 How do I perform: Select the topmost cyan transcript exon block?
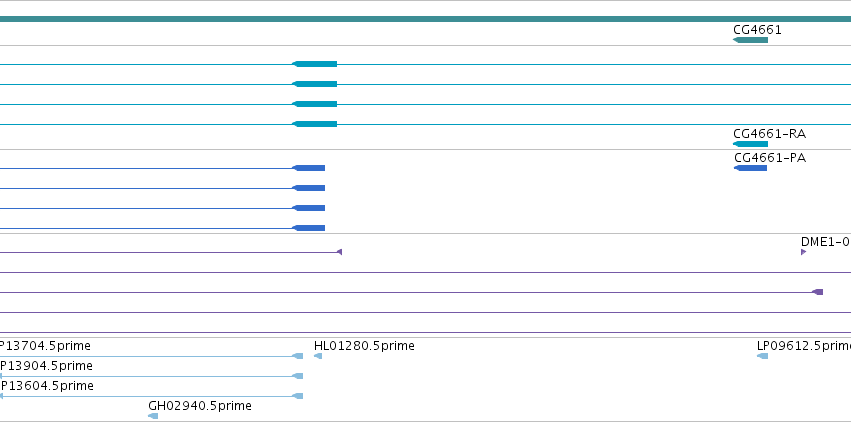pyautogui.click(x=315, y=64)
